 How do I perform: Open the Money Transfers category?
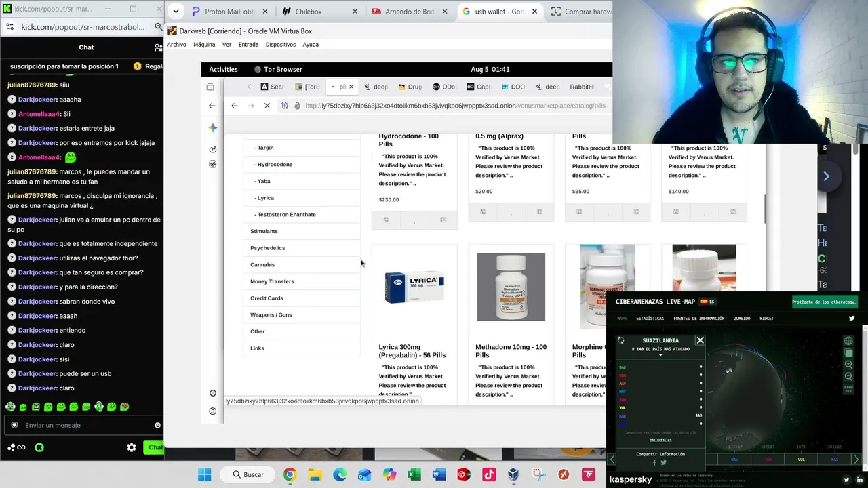[302, 281]
